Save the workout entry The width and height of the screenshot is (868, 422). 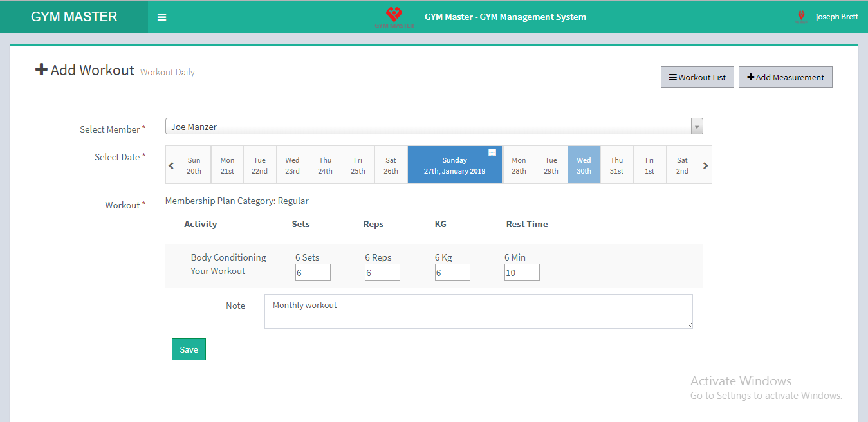point(189,349)
